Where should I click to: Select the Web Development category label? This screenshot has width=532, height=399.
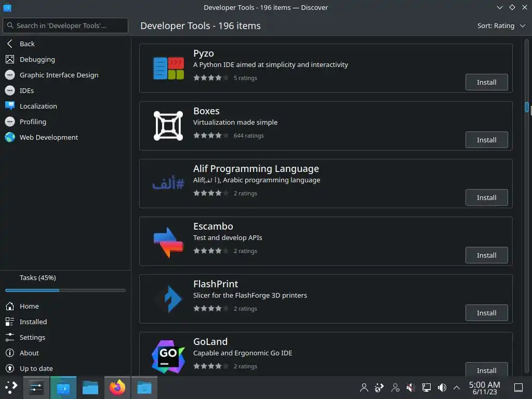pos(49,137)
